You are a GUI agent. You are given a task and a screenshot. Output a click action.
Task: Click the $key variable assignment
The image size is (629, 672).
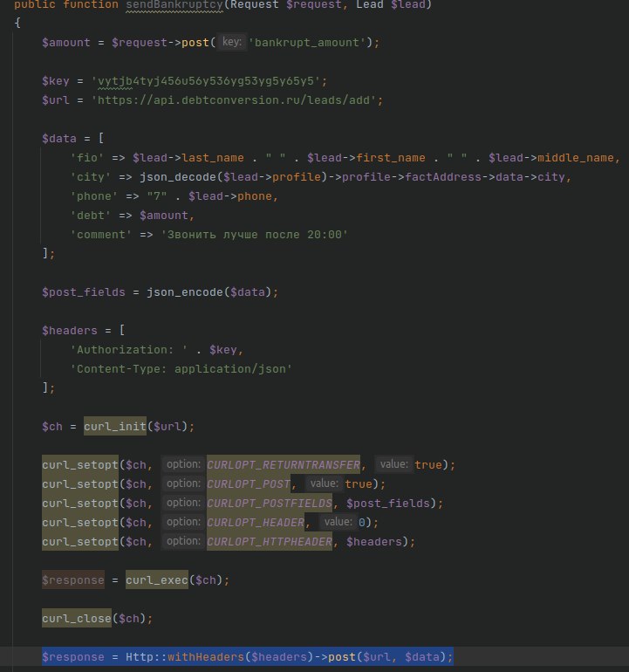[56, 81]
